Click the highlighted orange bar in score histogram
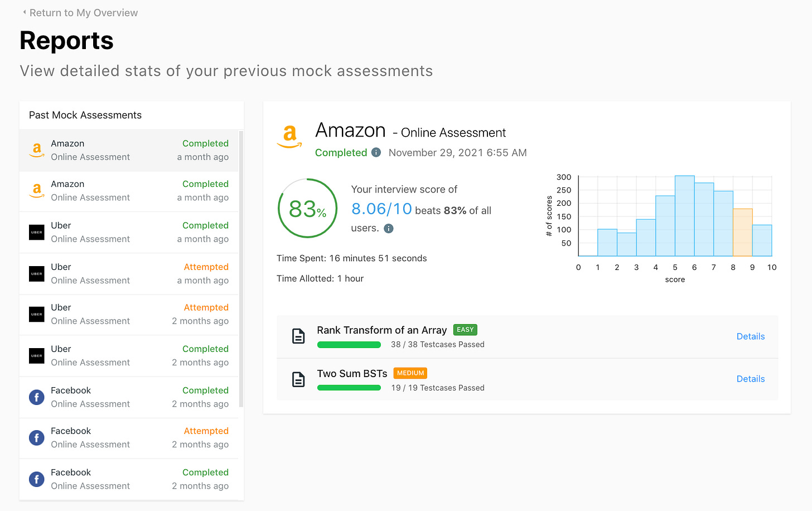 point(742,233)
